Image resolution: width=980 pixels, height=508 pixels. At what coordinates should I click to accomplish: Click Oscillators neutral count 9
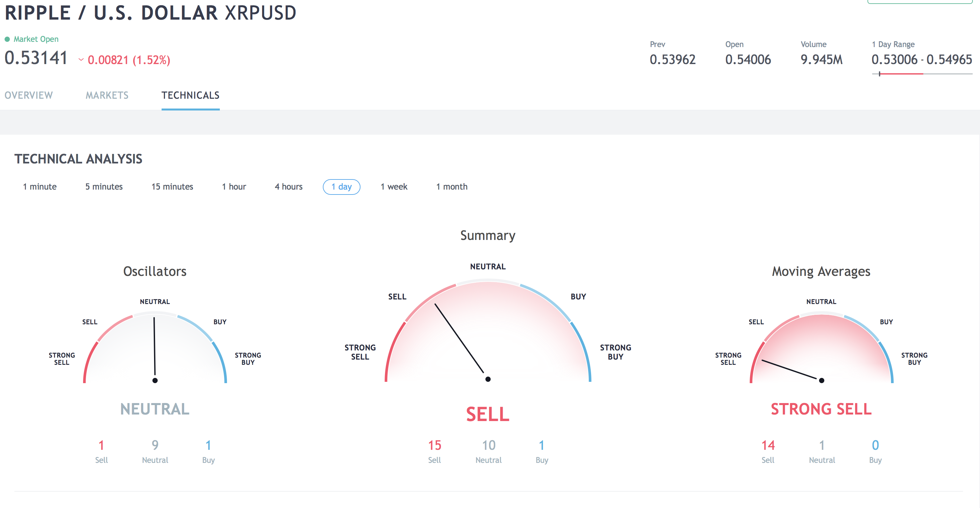[155, 445]
